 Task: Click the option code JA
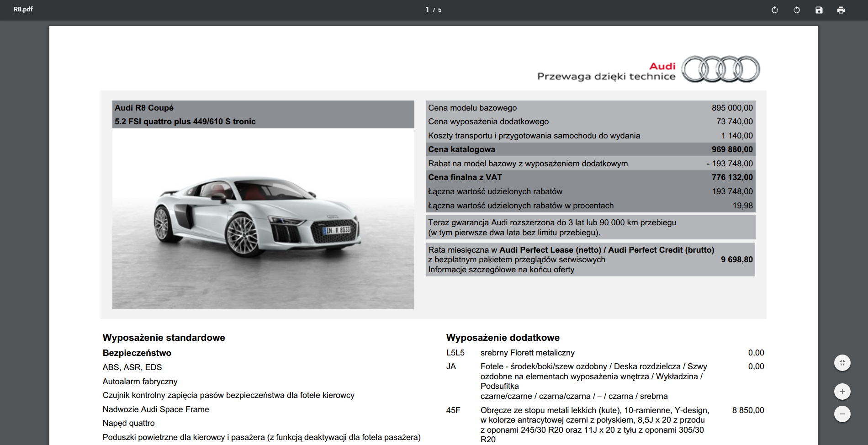pyautogui.click(x=451, y=366)
